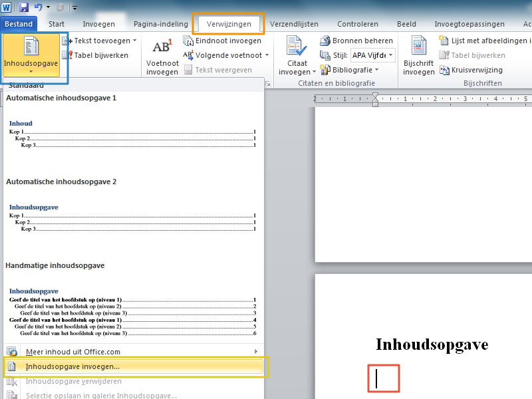Viewport: 532px width, 399px height.
Task: Click the Bronnen beheren icon
Action: [x=325, y=41]
